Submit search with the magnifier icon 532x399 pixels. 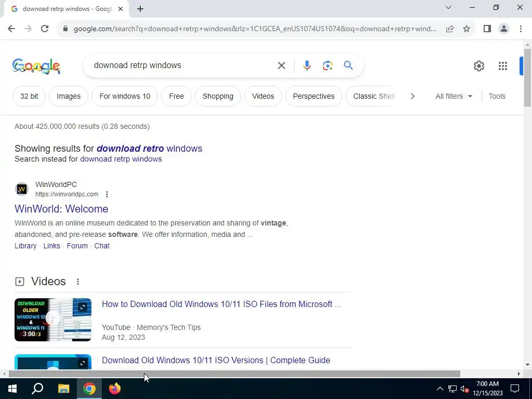pyautogui.click(x=348, y=65)
